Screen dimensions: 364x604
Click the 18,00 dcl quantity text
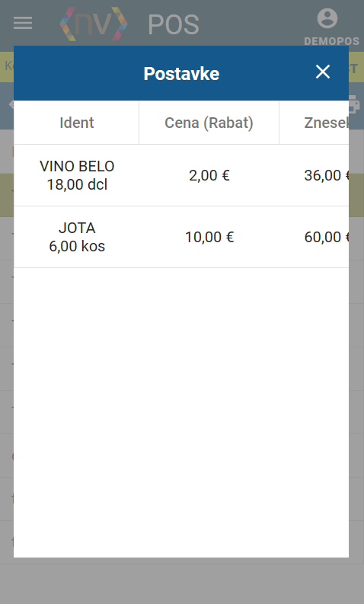point(77,185)
